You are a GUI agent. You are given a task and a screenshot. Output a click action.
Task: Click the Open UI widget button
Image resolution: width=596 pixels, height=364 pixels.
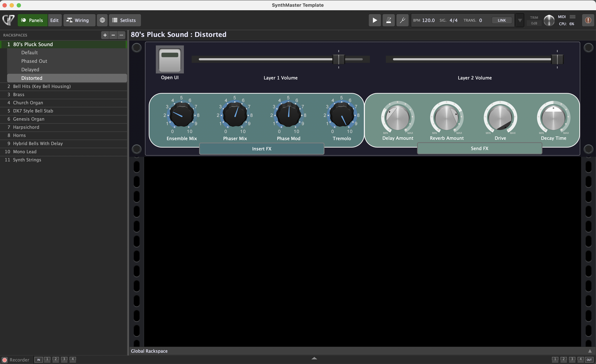[x=170, y=59]
